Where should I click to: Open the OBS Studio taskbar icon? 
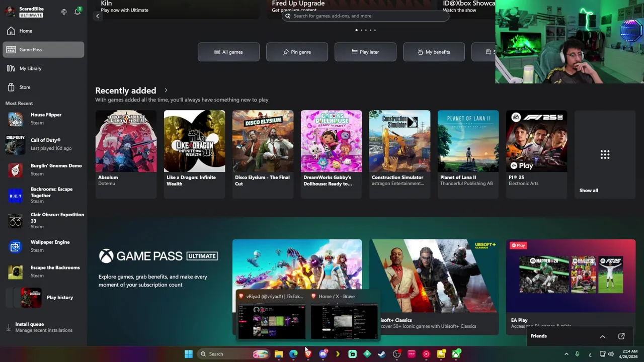(x=396, y=354)
